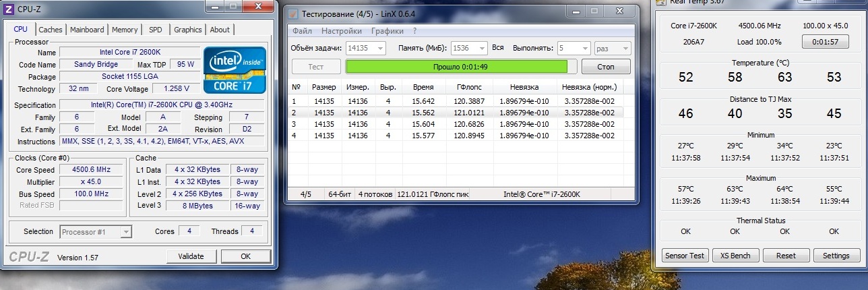This screenshot has width=868, height=290.
Task: Click the CPU-Z title bar icon
Action: [x=9, y=8]
